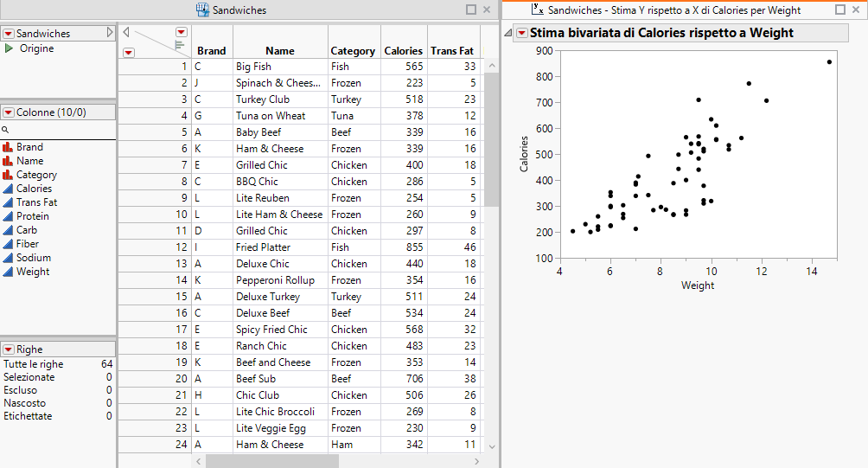Screen dimensions: 868x468
Task: Select the Category column header
Action: point(353,51)
